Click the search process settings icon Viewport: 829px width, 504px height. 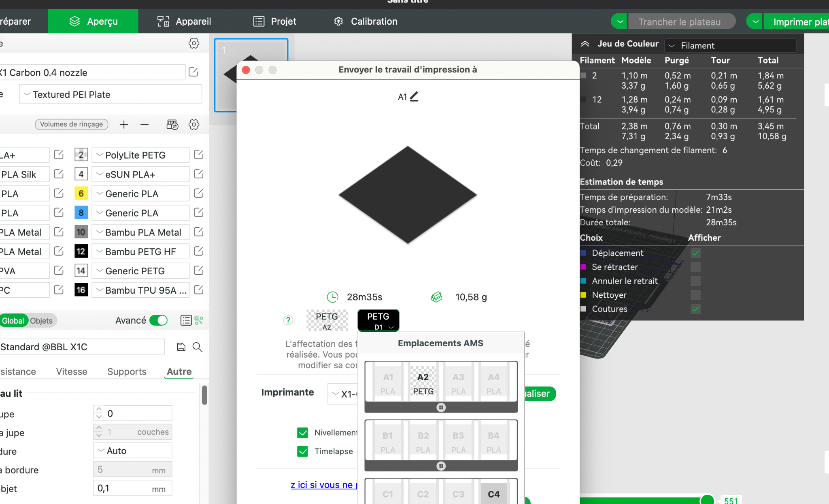click(197, 347)
